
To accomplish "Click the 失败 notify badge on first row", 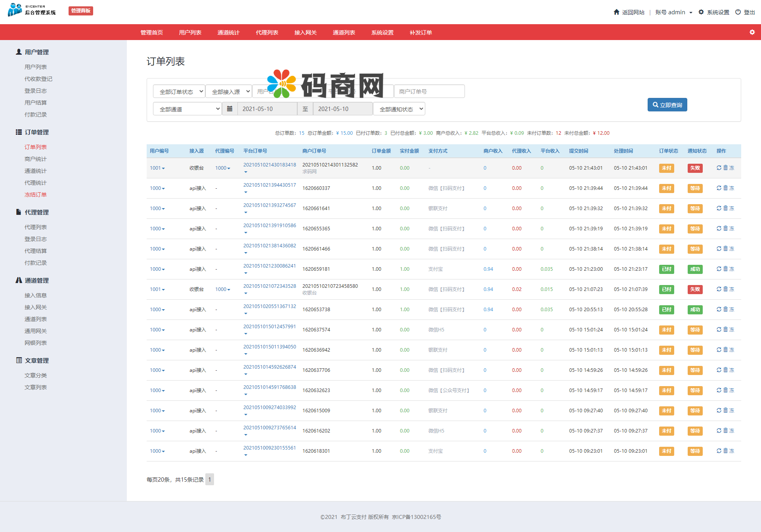I will [694, 168].
